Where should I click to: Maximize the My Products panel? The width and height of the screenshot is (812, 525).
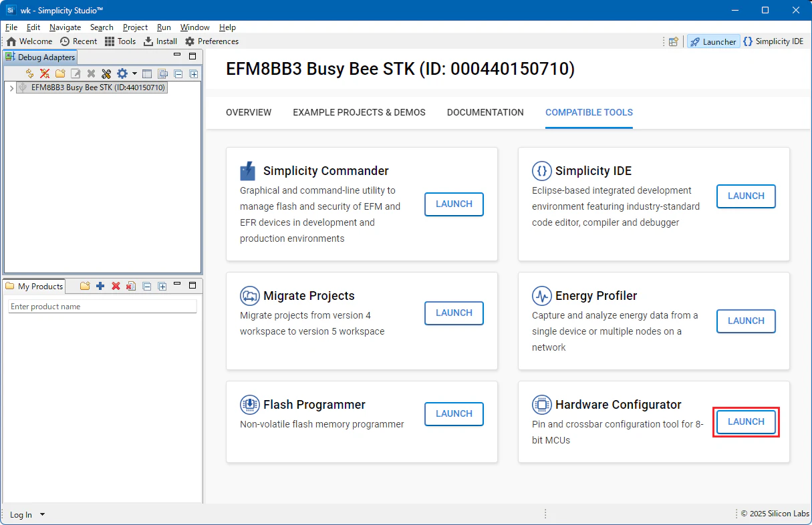(x=192, y=285)
